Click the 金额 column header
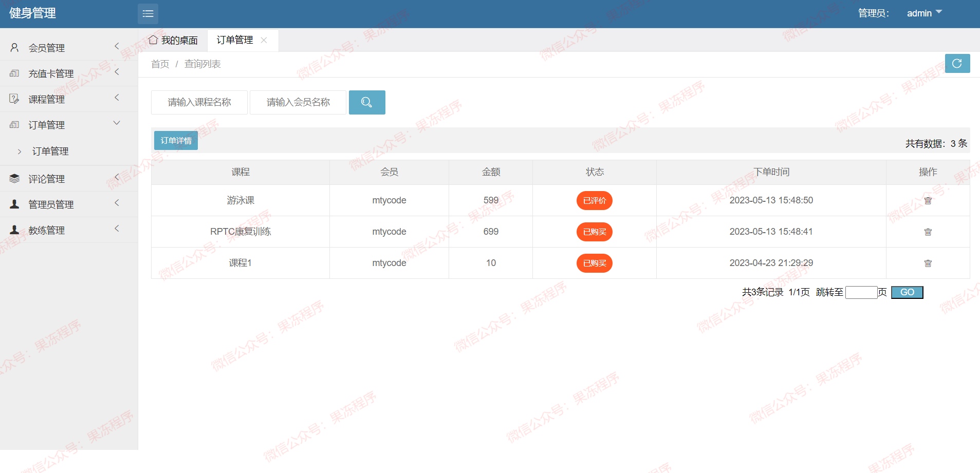 491,172
